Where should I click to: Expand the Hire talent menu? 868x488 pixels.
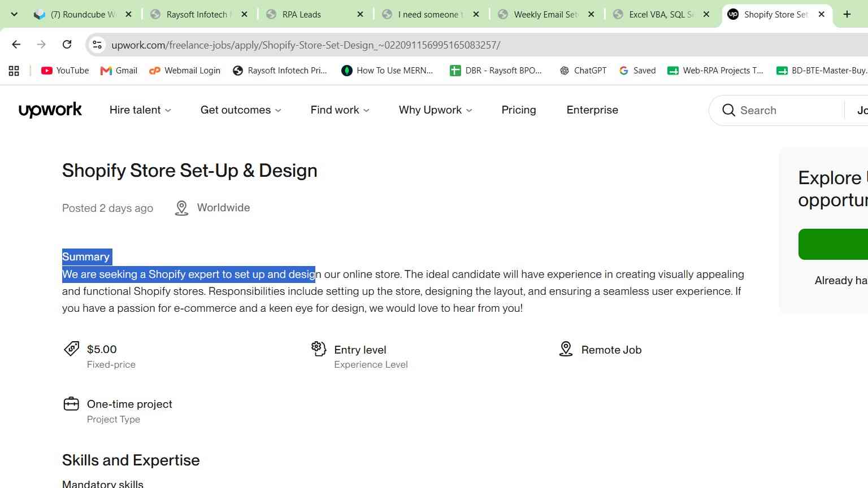click(140, 110)
